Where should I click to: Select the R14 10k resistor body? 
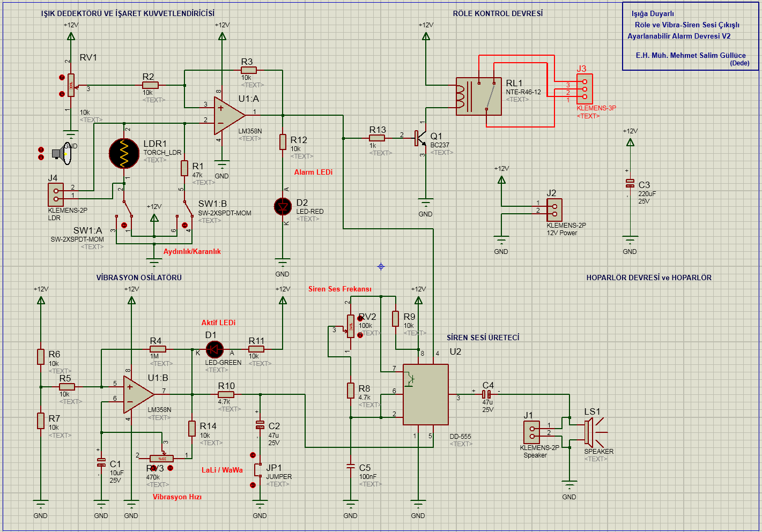pyautogui.click(x=192, y=429)
